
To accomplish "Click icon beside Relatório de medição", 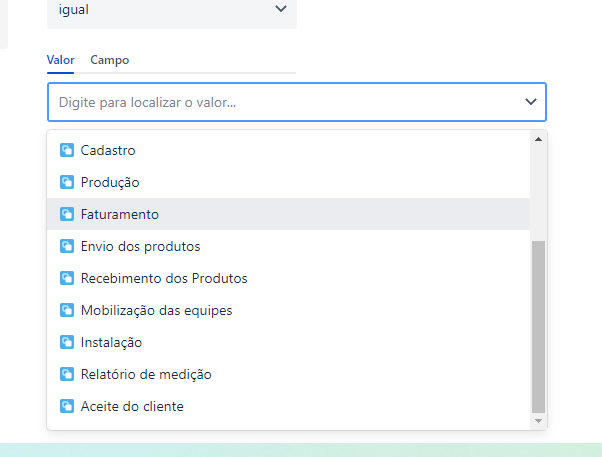I will (67, 374).
